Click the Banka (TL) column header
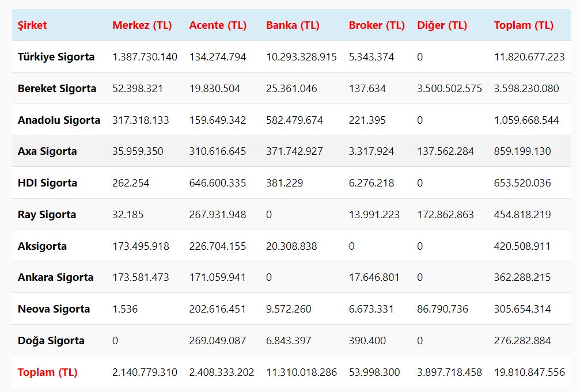Viewport: 580px width, 392px height. click(x=293, y=25)
